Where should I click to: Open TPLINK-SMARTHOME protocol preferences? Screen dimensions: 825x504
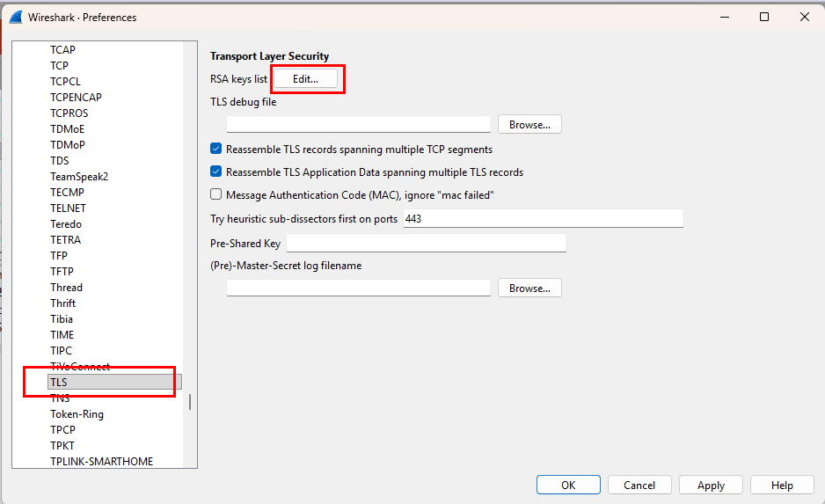[101, 462]
